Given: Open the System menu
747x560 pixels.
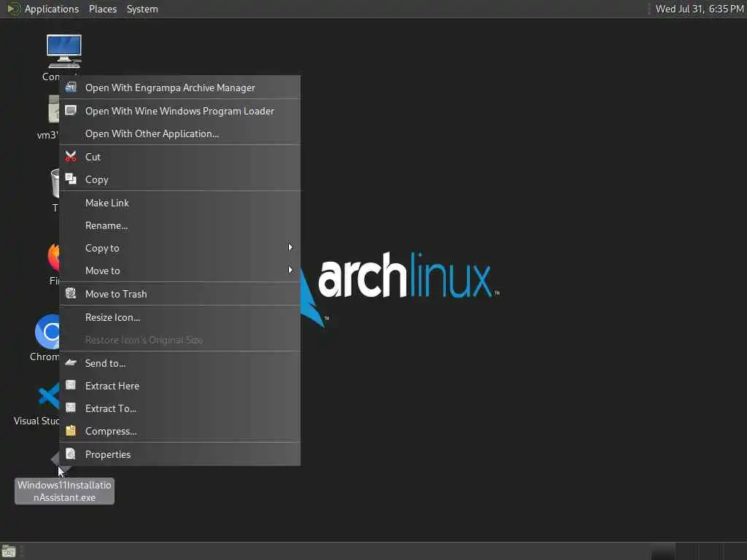Looking at the screenshot, I should click(x=142, y=9).
